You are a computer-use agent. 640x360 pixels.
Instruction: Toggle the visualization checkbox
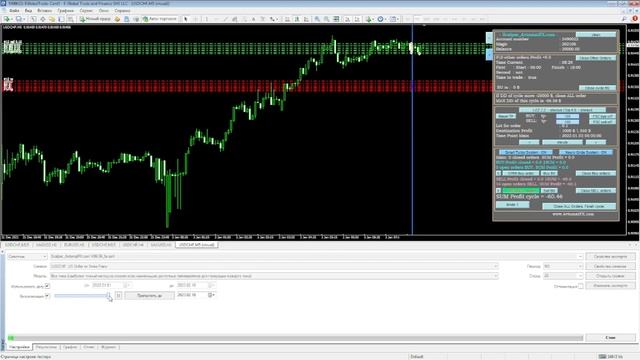[x=47, y=296]
